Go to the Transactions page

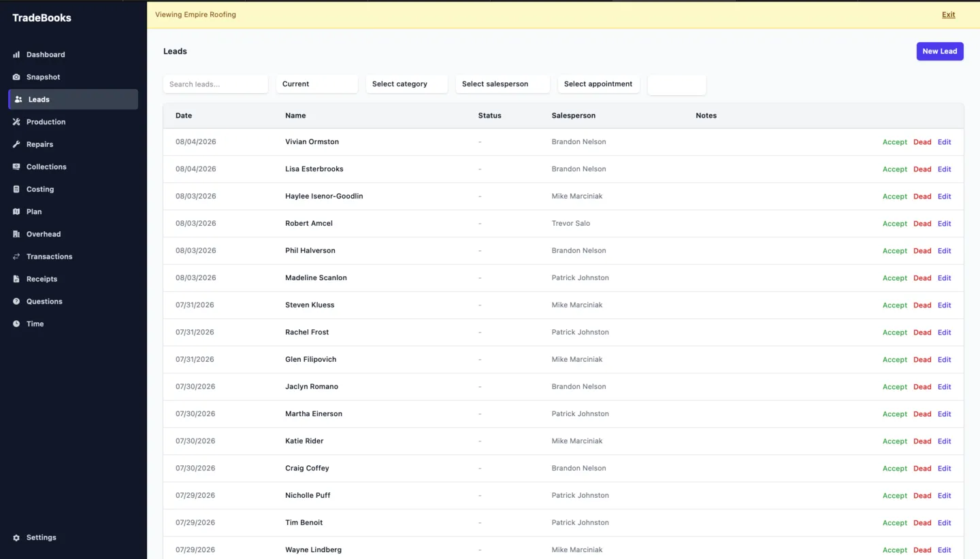click(73, 256)
